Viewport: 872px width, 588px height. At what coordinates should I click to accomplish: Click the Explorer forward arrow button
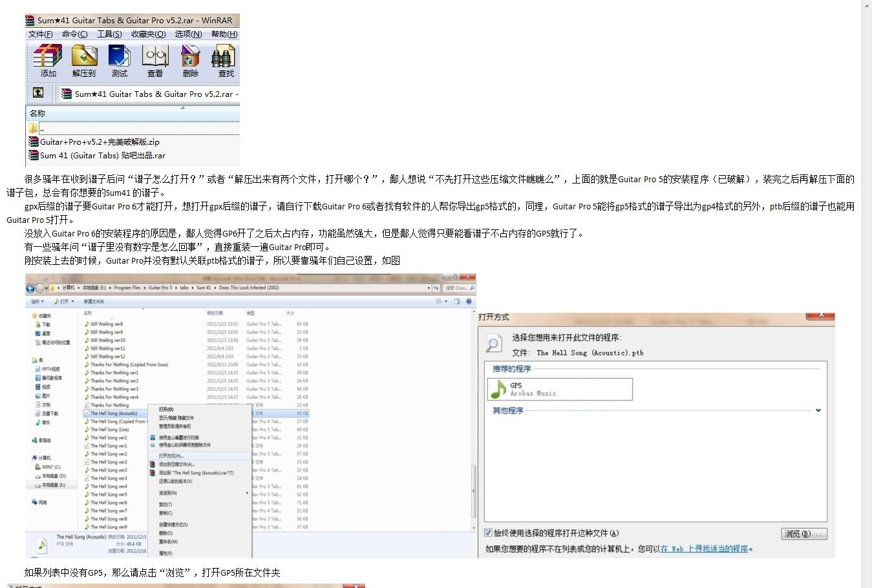coord(40,288)
